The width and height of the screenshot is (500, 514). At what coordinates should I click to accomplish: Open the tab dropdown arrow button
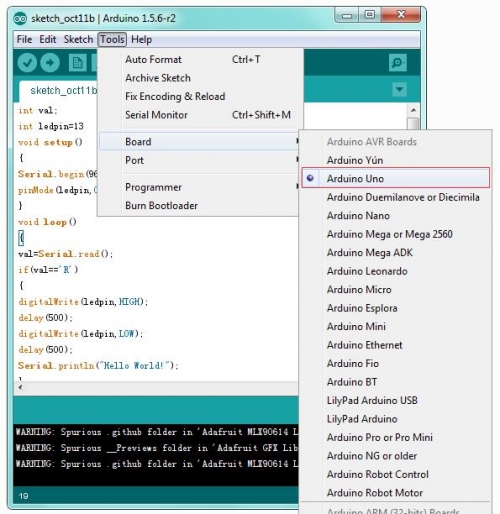[x=399, y=89]
